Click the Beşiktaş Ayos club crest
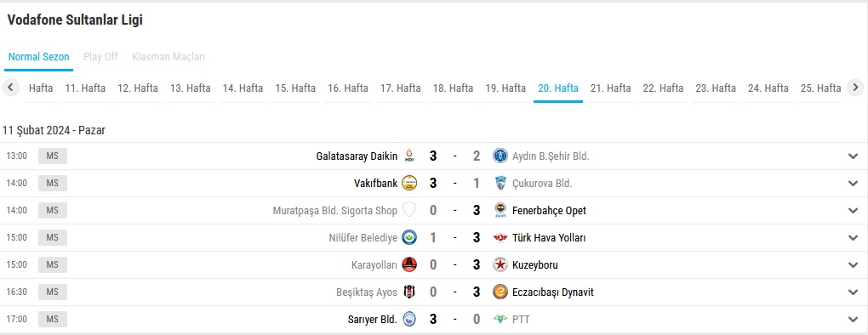This screenshot has width=868, height=335. [x=409, y=292]
